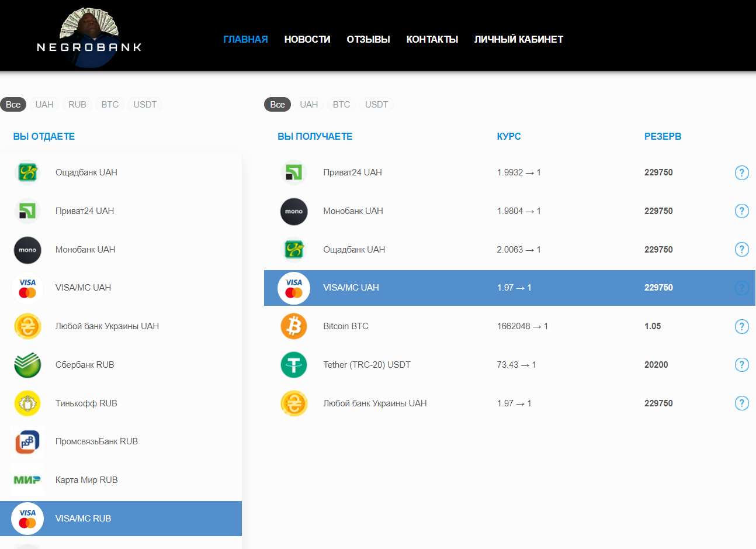Image resolution: width=756 pixels, height=549 pixels.
Task: Open the help icon for Приват24 UAH
Action: (x=741, y=172)
